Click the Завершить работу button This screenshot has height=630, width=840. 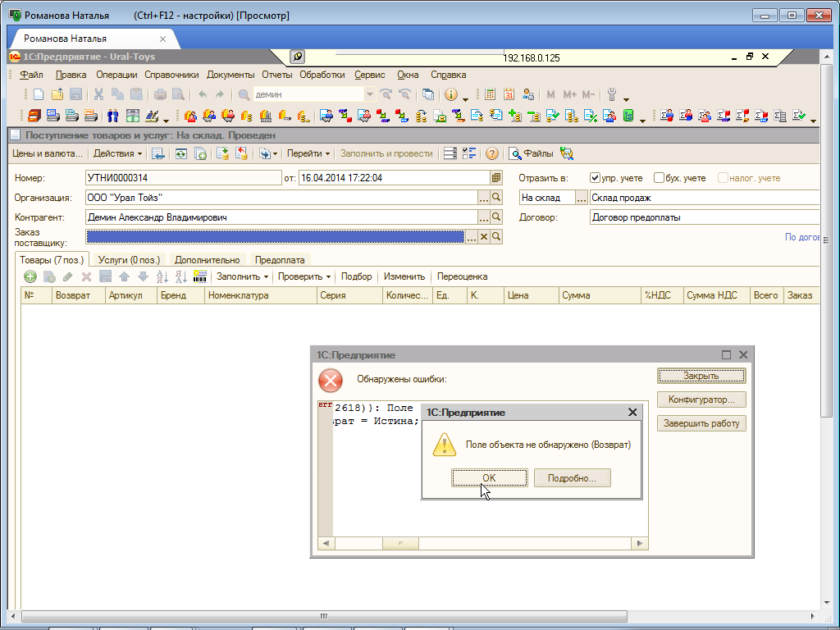[x=701, y=423]
